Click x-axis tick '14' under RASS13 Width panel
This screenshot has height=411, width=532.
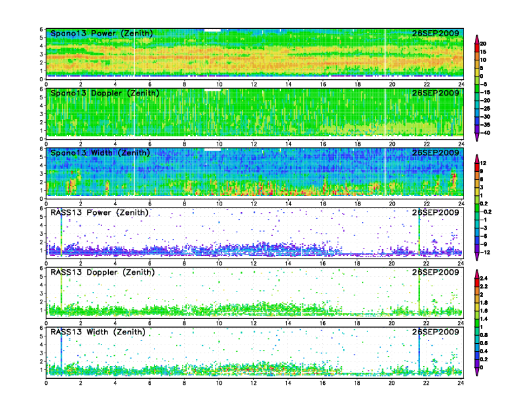tap(288, 383)
